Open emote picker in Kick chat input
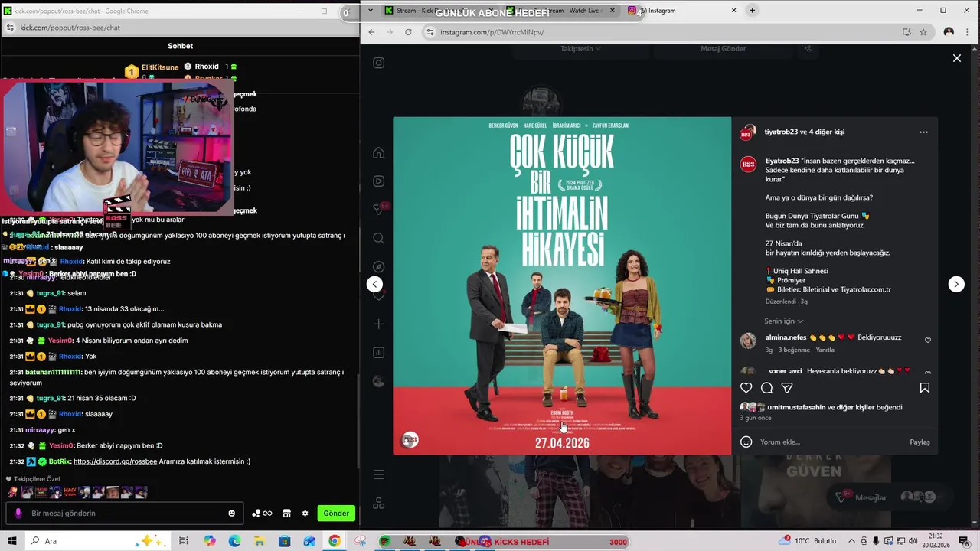The image size is (980, 551). (232, 514)
